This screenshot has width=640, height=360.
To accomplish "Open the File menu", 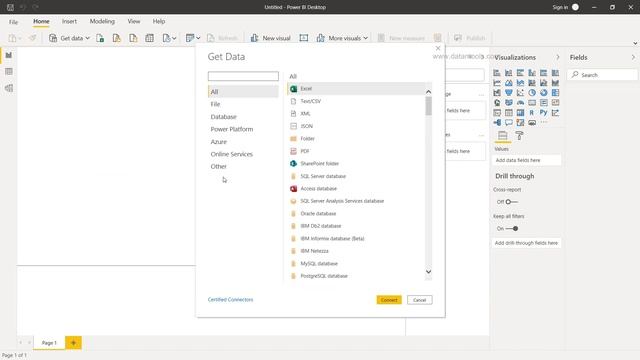I will pyautogui.click(x=13, y=22).
